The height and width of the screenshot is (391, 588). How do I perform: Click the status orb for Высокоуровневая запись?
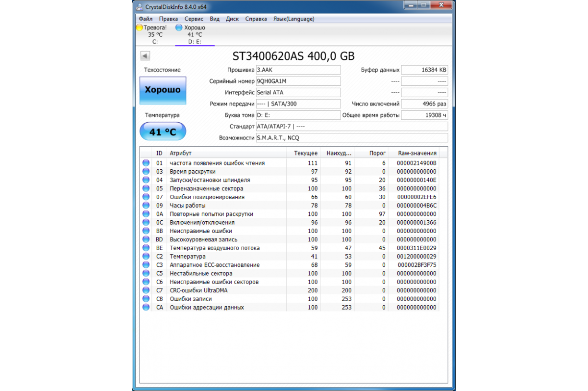point(146,239)
